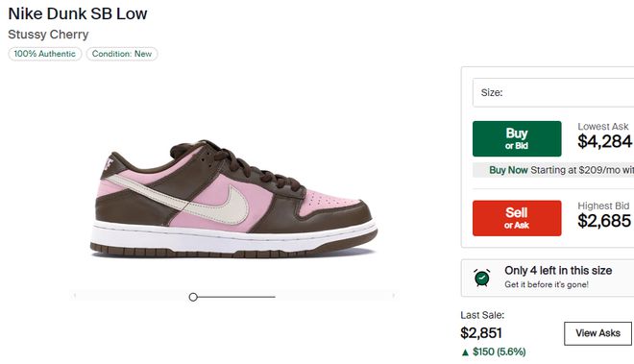Open the Size selector field
The width and height of the screenshot is (634, 364).
(553, 92)
